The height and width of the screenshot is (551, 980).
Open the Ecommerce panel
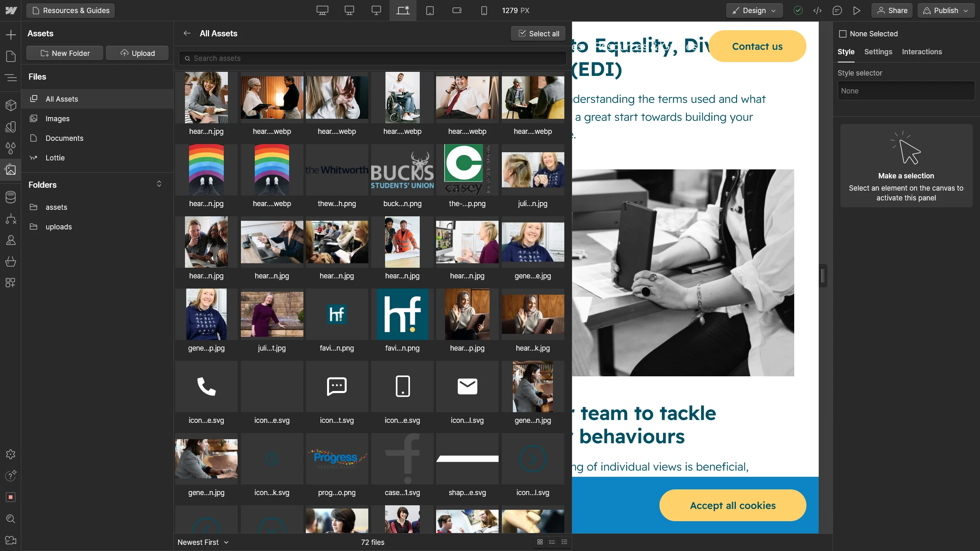pos(11,262)
